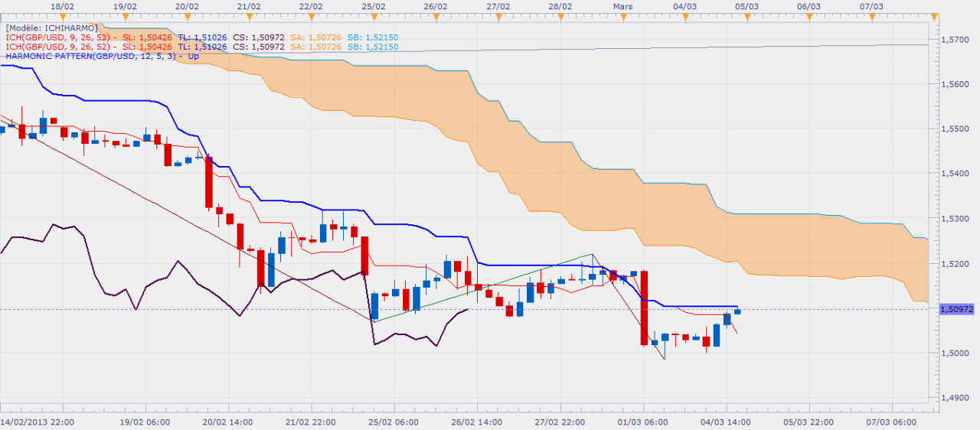980x430 pixels.
Task: Click the orange marker under 04/03
Action: coord(684,15)
